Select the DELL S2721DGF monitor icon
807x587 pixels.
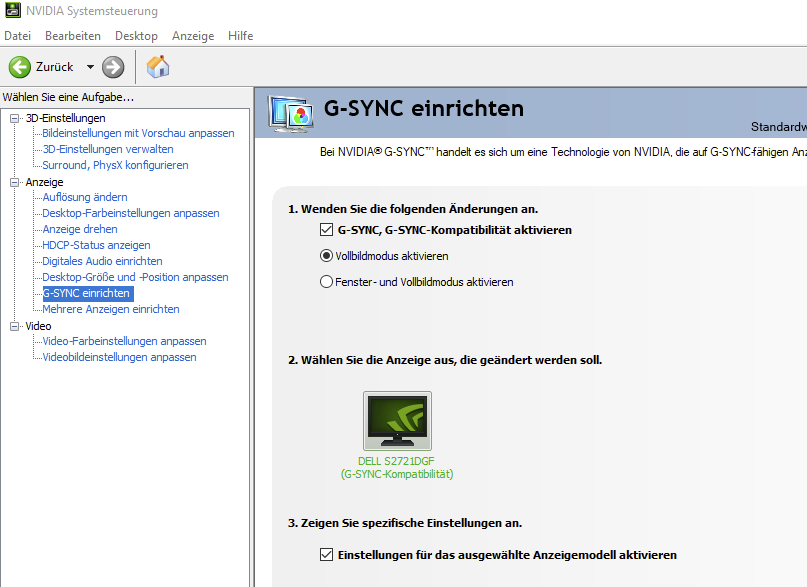click(397, 421)
